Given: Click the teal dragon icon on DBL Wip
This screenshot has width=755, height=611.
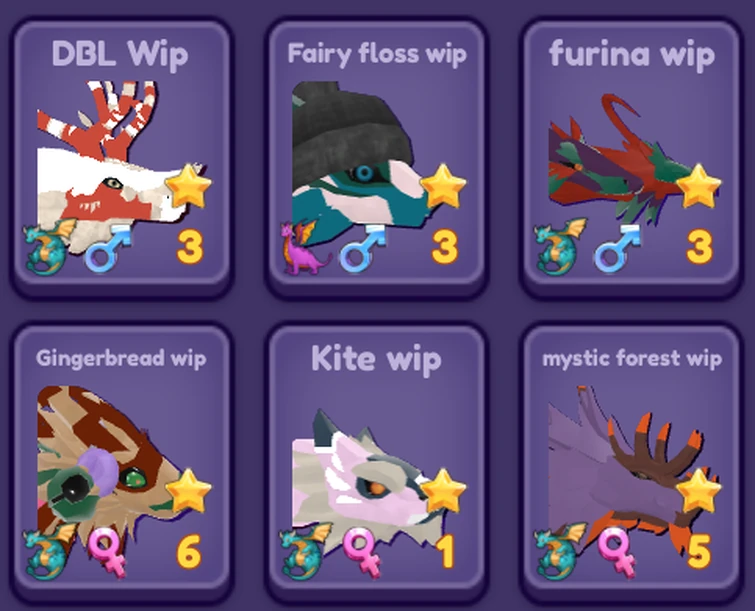Looking at the screenshot, I should 50,247.
